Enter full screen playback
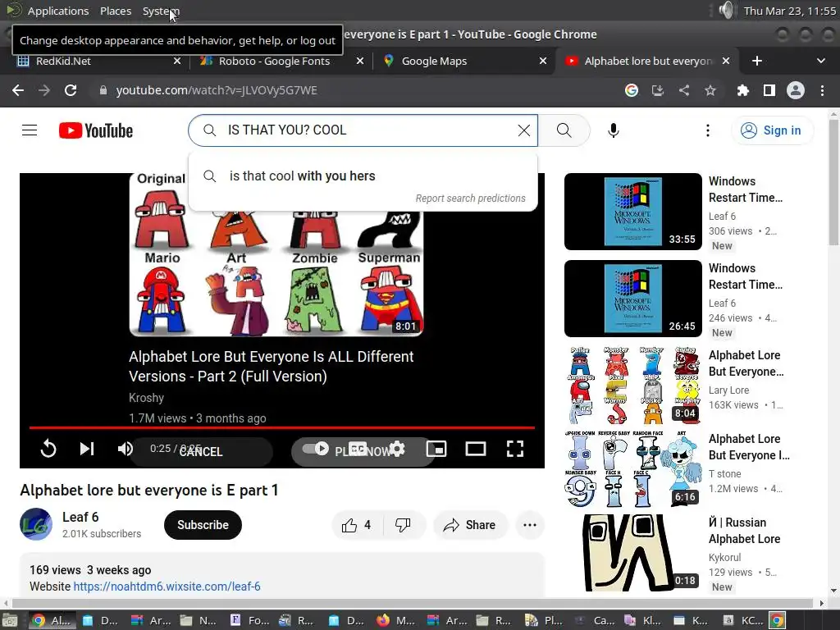Screen dimensions: 840x630 pos(515,449)
